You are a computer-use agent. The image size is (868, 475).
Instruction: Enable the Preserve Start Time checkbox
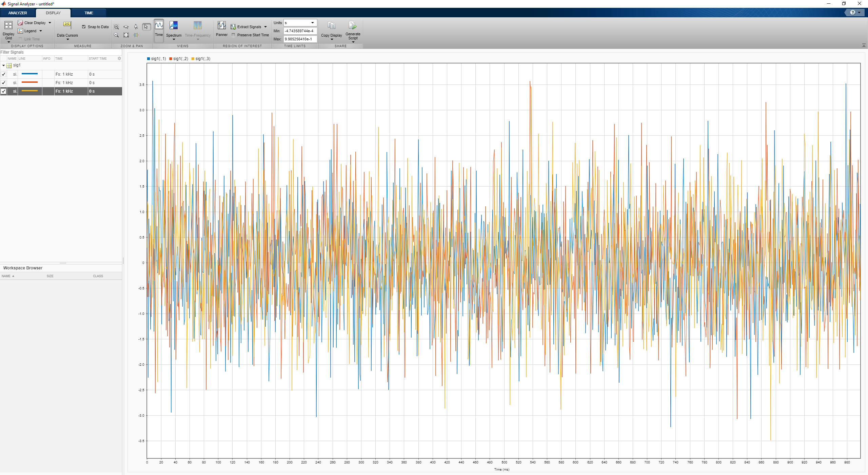[x=233, y=35]
